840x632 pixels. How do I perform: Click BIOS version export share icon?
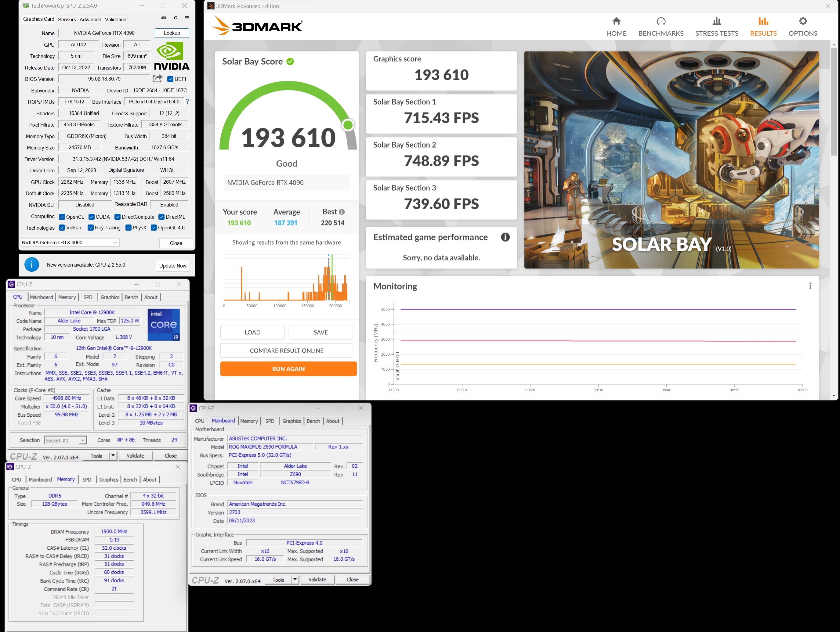[157, 79]
